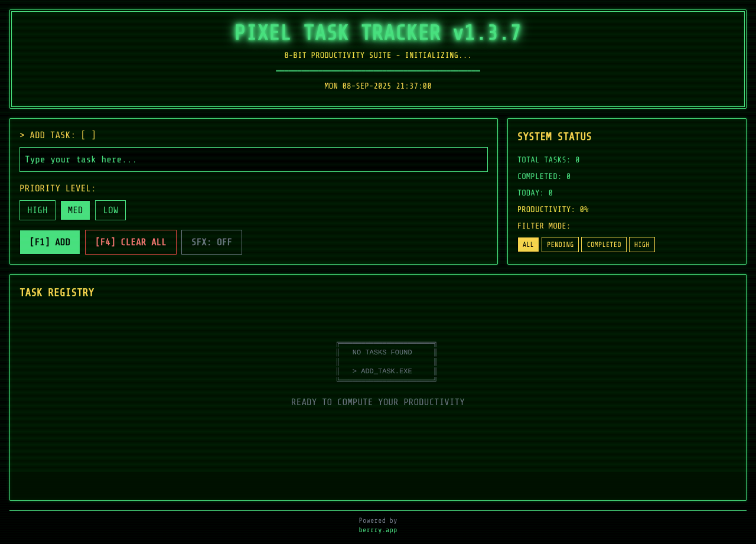
Task: Click inside the task input field
Action: [x=253, y=159]
